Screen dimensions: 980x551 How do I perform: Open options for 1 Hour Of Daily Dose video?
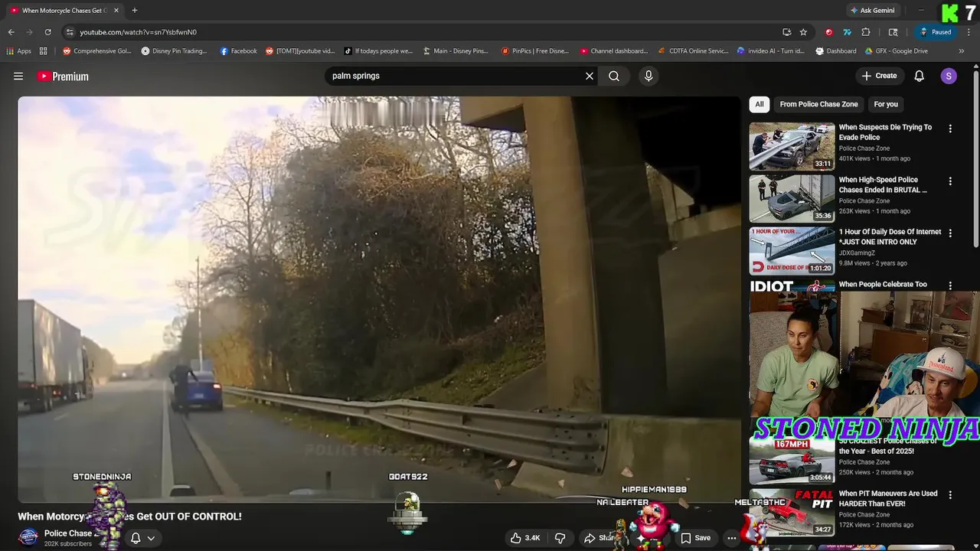click(x=950, y=233)
